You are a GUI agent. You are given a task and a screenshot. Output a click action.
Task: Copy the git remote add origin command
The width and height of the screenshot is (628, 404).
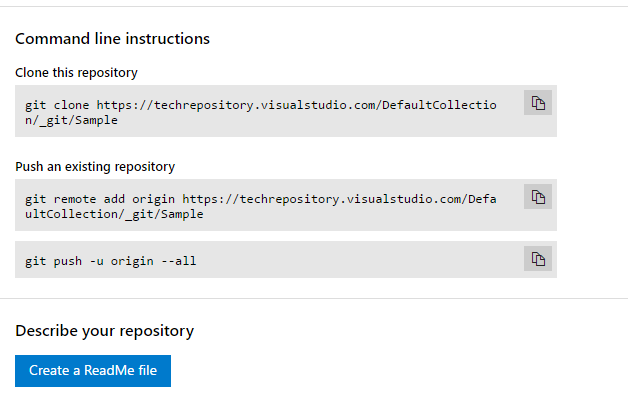click(x=538, y=197)
